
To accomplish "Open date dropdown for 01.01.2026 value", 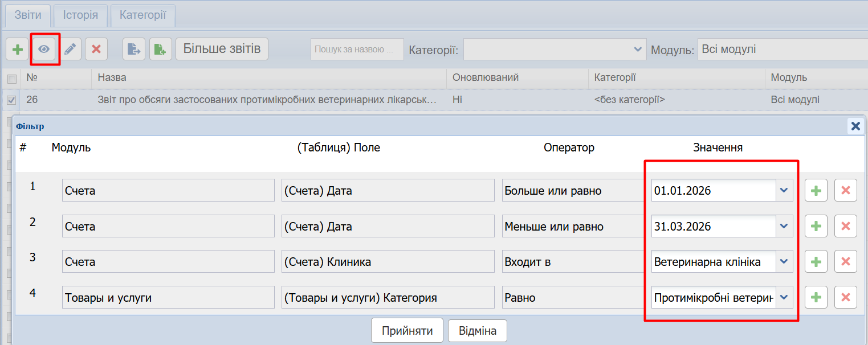I will (x=784, y=191).
